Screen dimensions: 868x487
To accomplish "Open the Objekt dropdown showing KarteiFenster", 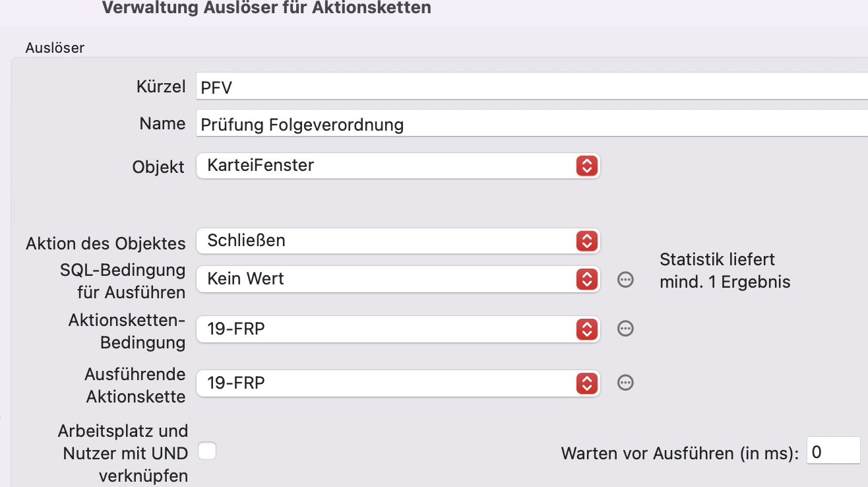I will tap(398, 166).
